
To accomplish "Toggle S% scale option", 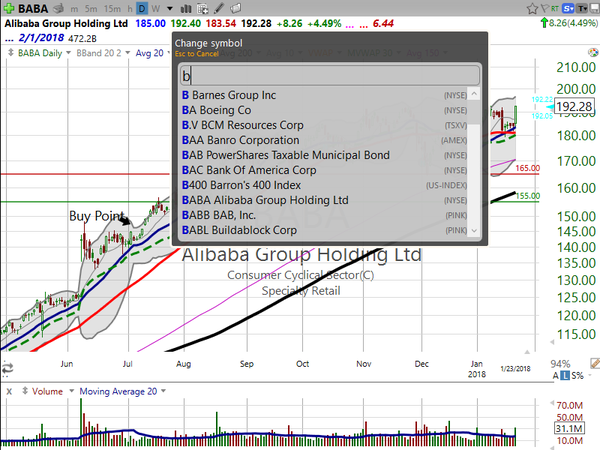I will coord(577,375).
